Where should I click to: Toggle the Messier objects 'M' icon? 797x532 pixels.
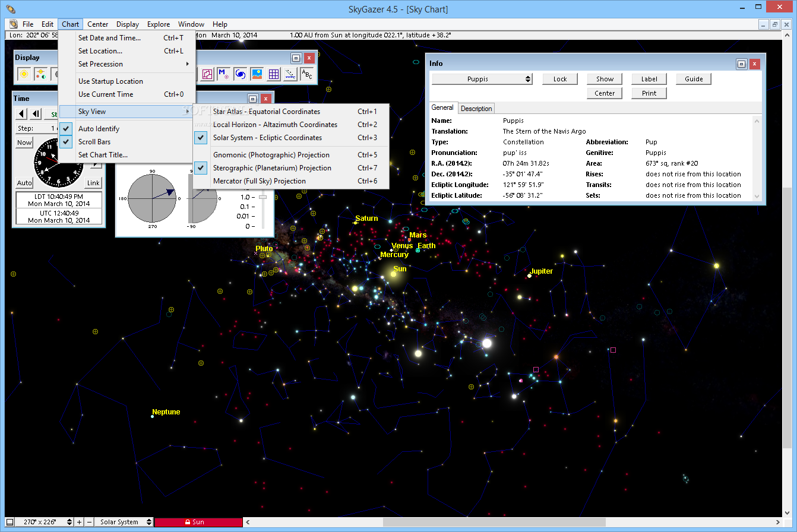[224, 74]
